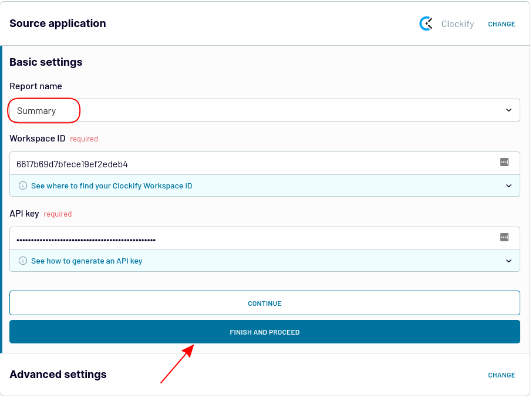The width and height of the screenshot is (532, 398).
Task: Open 'See how to generate an API key'
Action: pos(86,261)
